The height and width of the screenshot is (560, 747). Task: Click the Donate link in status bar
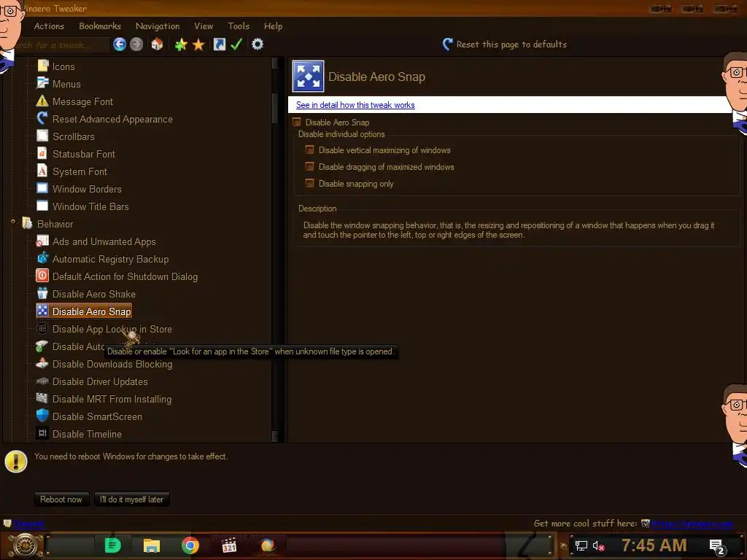(28, 524)
